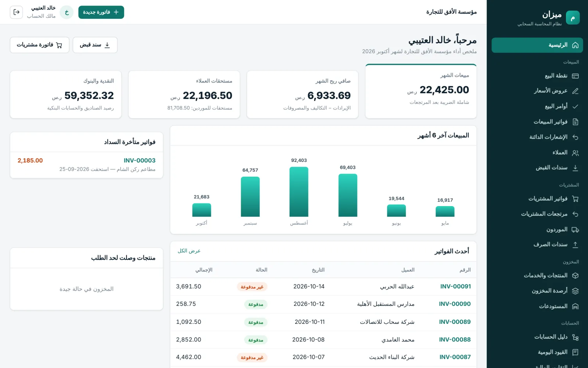Click the cart icon for فواتير المشتريات
This screenshot has height=368, width=588.
click(575, 199)
